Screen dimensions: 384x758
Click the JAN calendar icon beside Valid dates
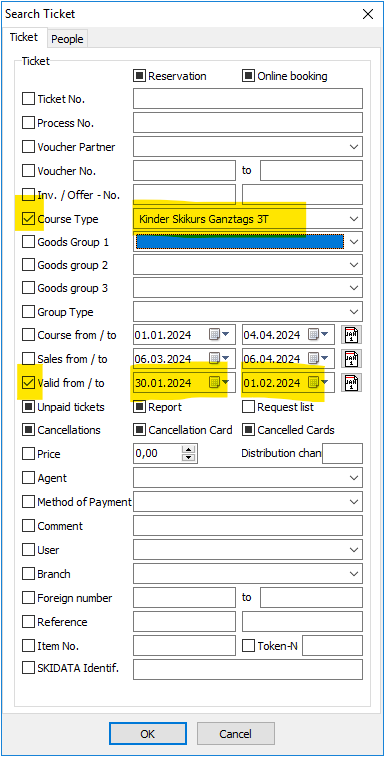[x=352, y=383]
